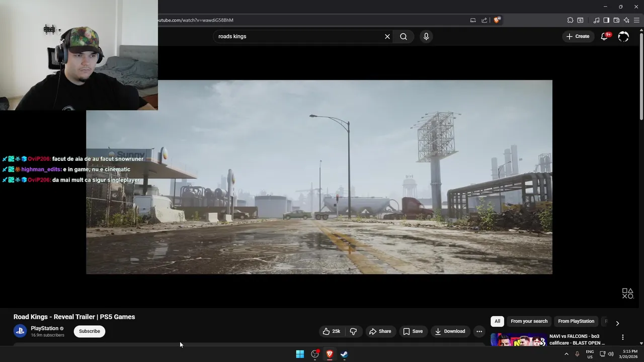Show hidden system tray icons chevron
This screenshot has width=644, height=362.
click(566, 354)
